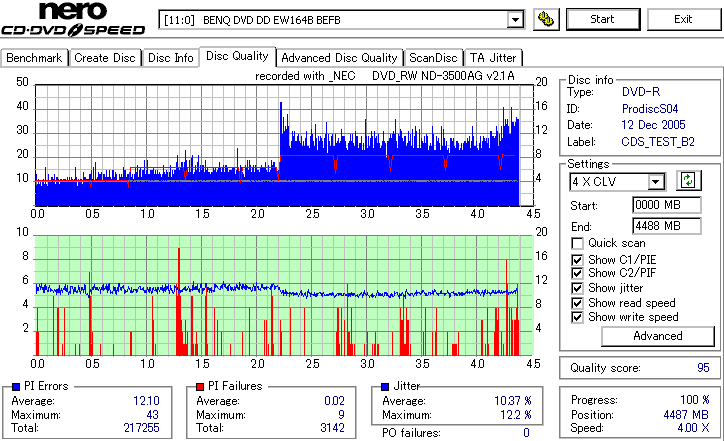The width and height of the screenshot is (724, 441).
Task: Click PI Errors total 217255
Action: 141,428
